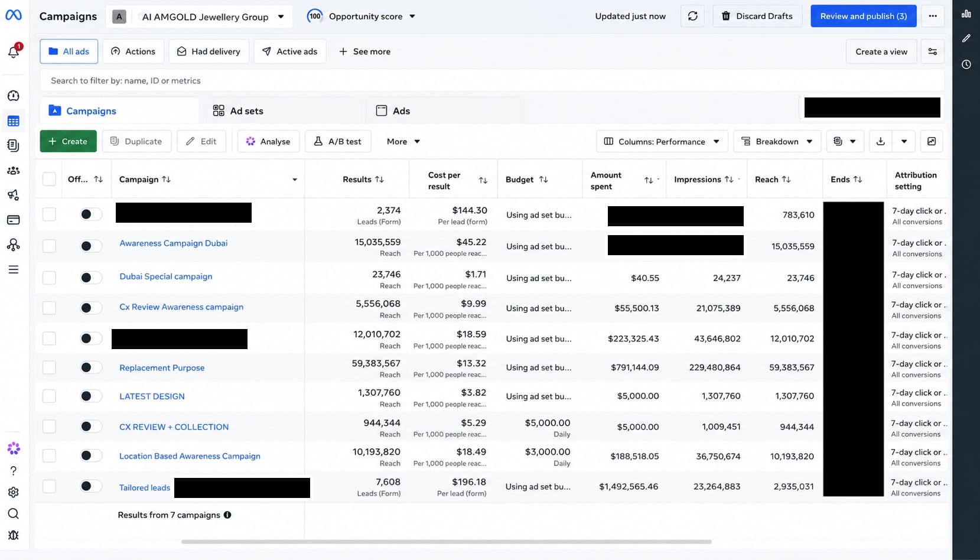This screenshot has height=560, width=980.
Task: Click the A/B test button
Action: (x=338, y=141)
